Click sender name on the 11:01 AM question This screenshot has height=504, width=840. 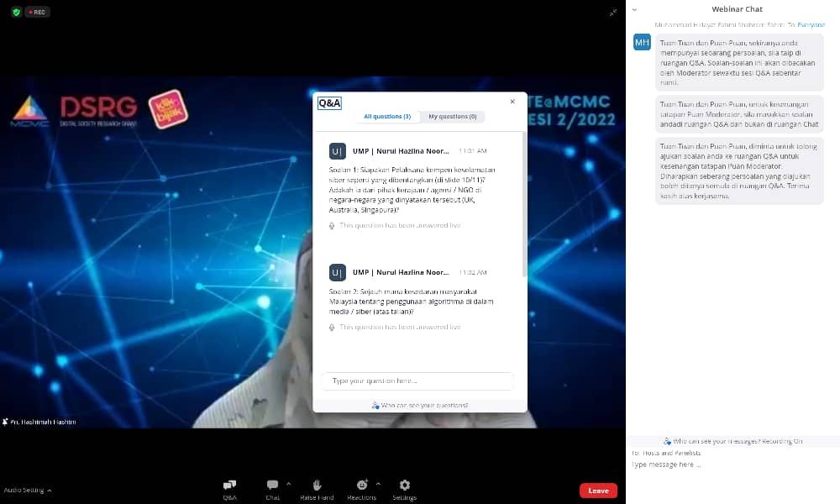pos(401,151)
